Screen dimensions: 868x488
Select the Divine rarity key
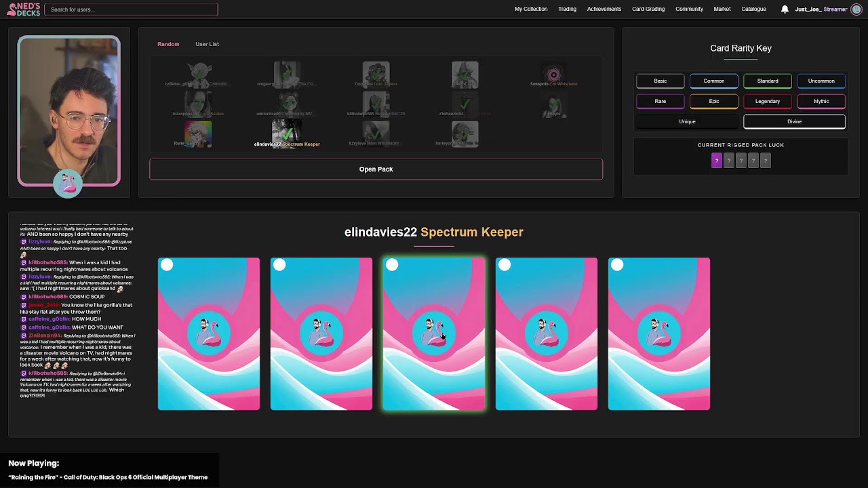(x=794, y=122)
